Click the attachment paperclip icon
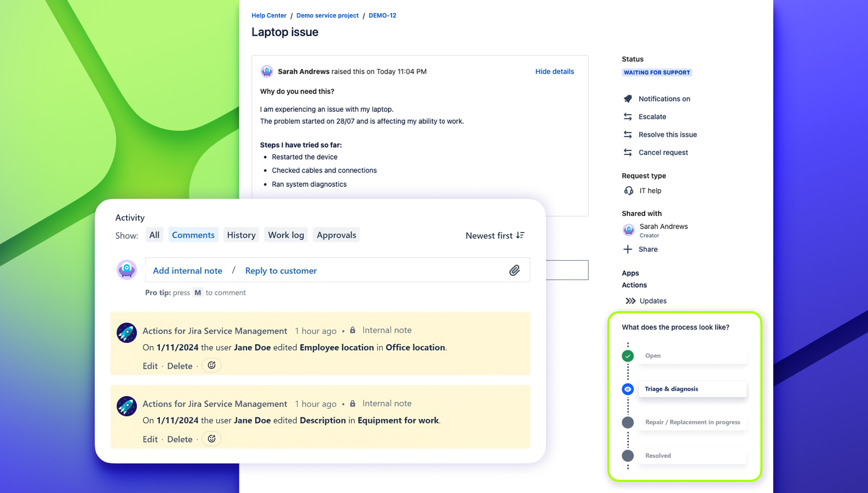Image resolution: width=868 pixels, height=493 pixels. coord(514,270)
